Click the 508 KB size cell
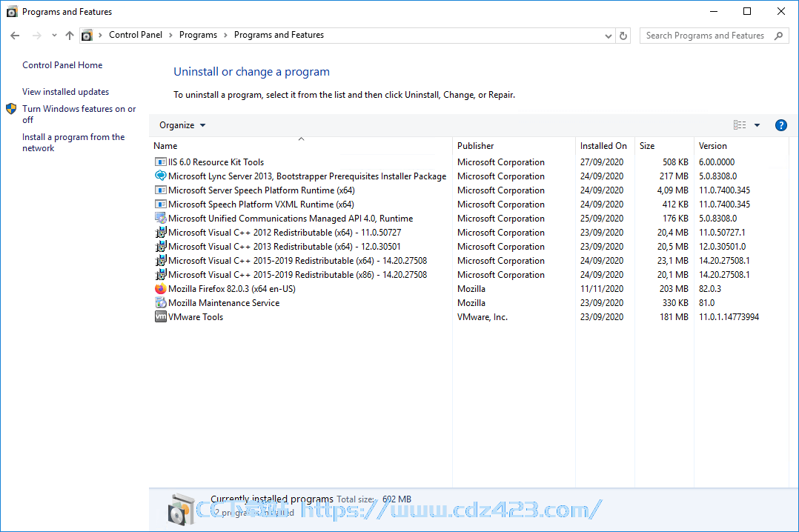Viewport: 799px width, 532px height. [x=675, y=162]
